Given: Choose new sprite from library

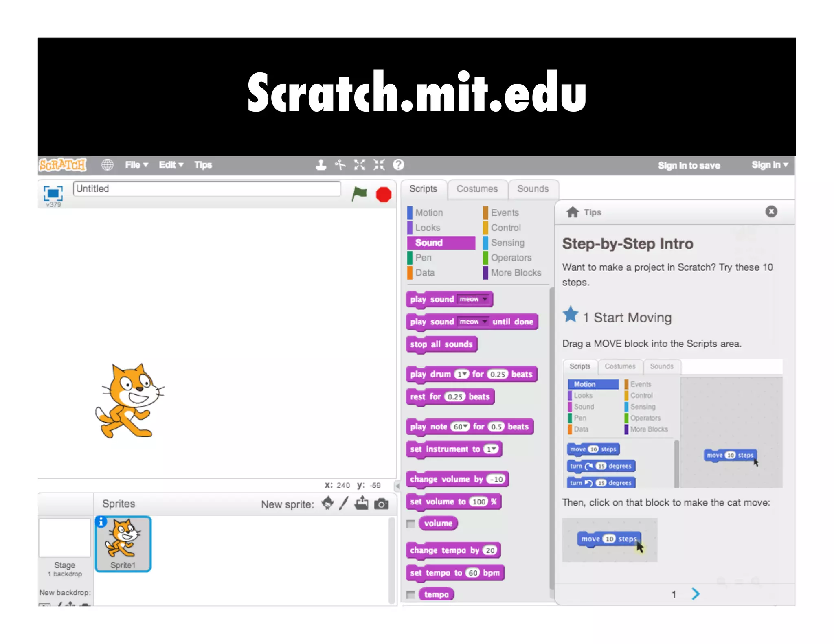Looking at the screenshot, I should tap(327, 504).
